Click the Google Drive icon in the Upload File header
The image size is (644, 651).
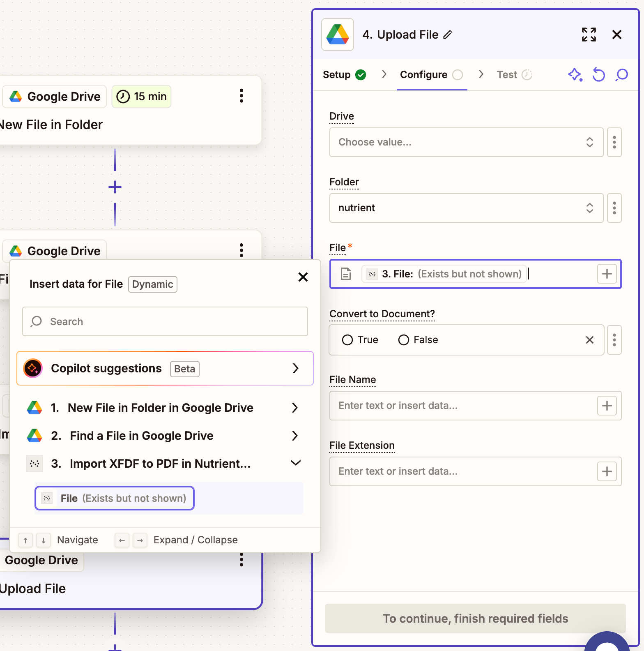(x=338, y=35)
